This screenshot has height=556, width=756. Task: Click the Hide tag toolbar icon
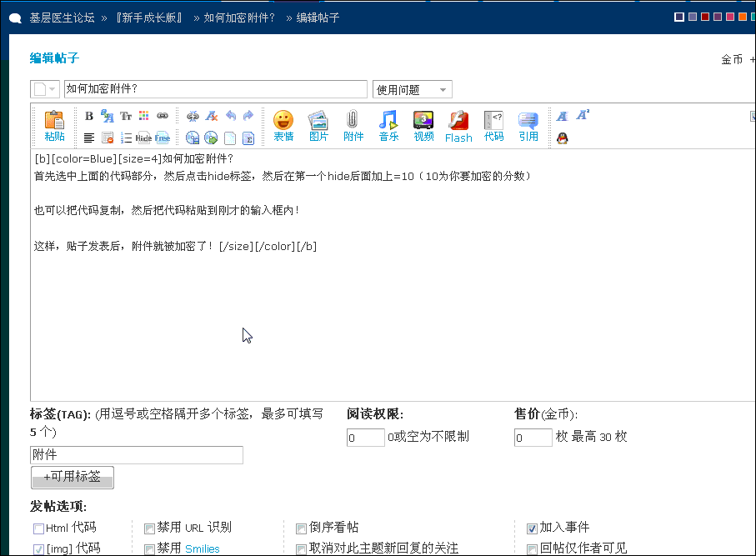[143, 138]
